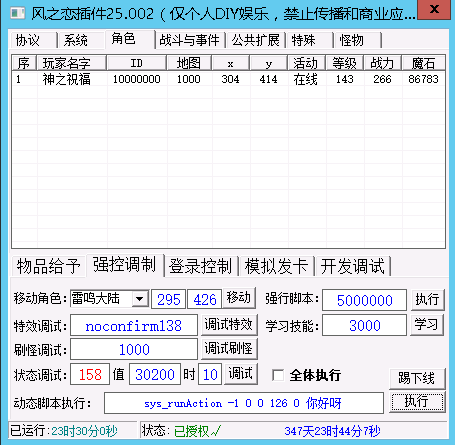Click the 魔石 value 86783

(423, 79)
